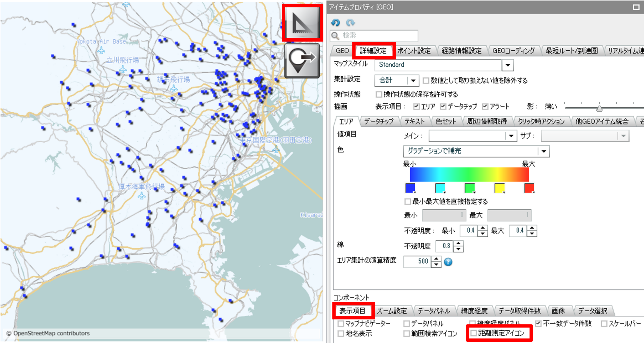The image size is (644, 343).
Task: Increase エリア集計の演算精度 value
Action: [436, 259]
